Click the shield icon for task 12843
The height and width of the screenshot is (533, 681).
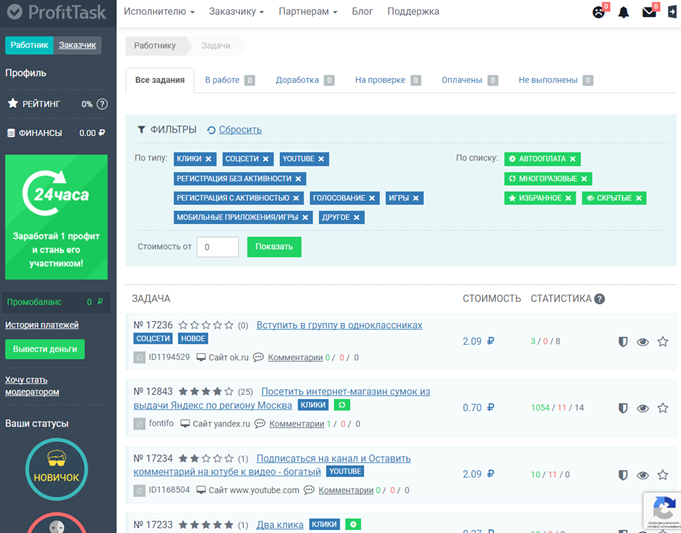pos(623,408)
